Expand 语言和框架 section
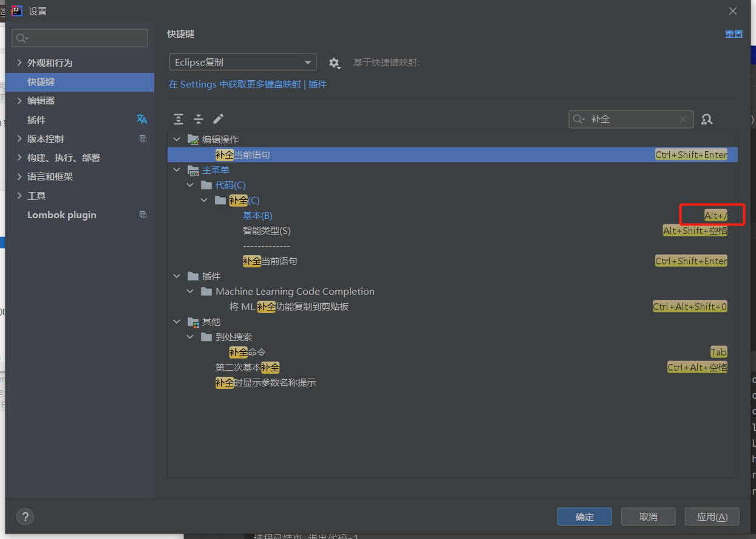 (x=19, y=176)
